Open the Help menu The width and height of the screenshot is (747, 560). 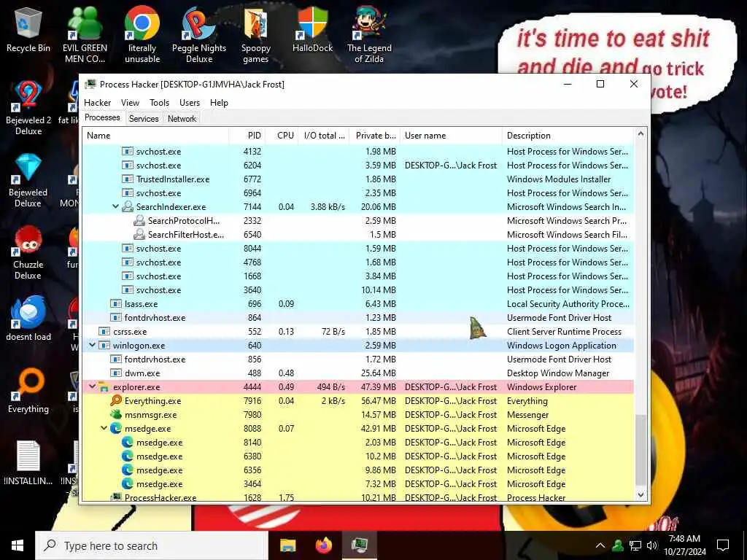point(219,102)
